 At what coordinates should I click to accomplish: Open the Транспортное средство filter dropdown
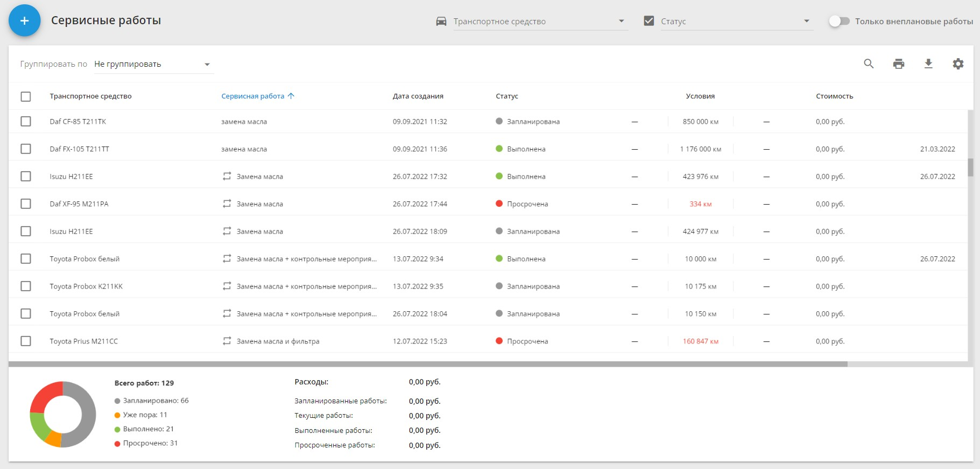point(540,22)
